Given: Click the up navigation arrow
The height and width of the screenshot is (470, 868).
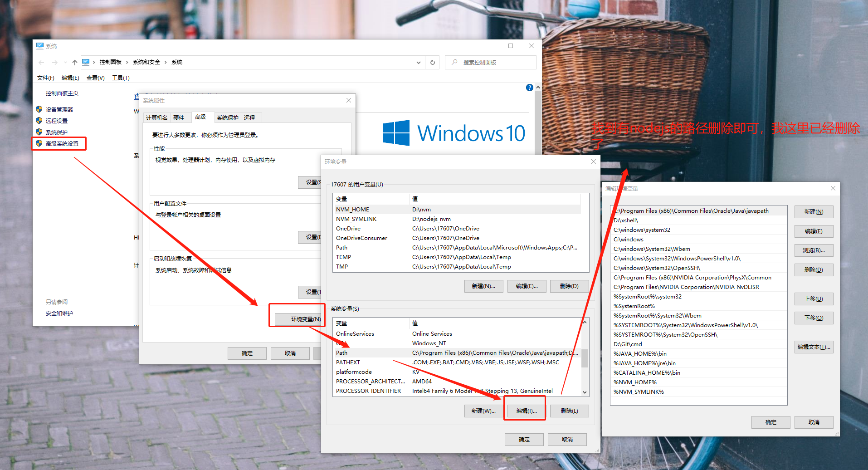Looking at the screenshot, I should (74, 62).
